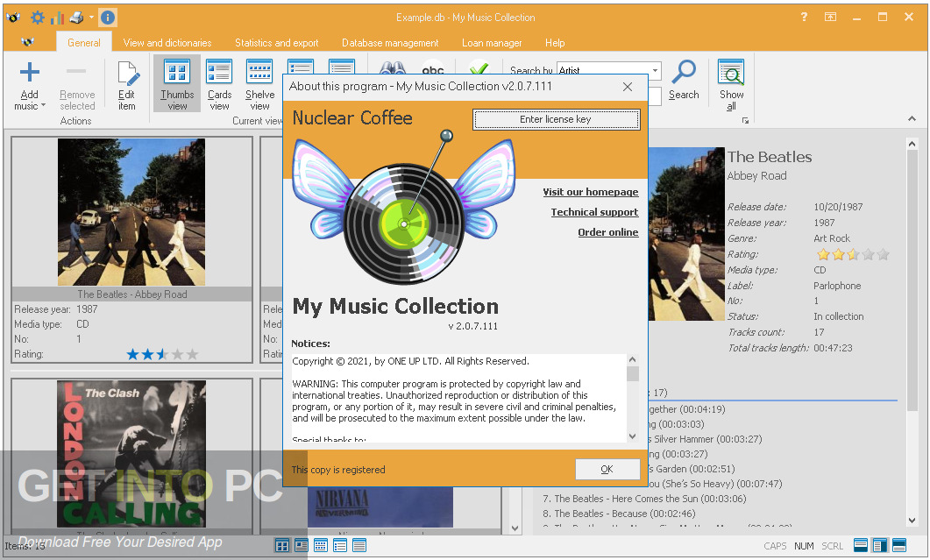Click track 7 Here Comes the Sun
The height and width of the screenshot is (560, 930).
click(x=644, y=499)
